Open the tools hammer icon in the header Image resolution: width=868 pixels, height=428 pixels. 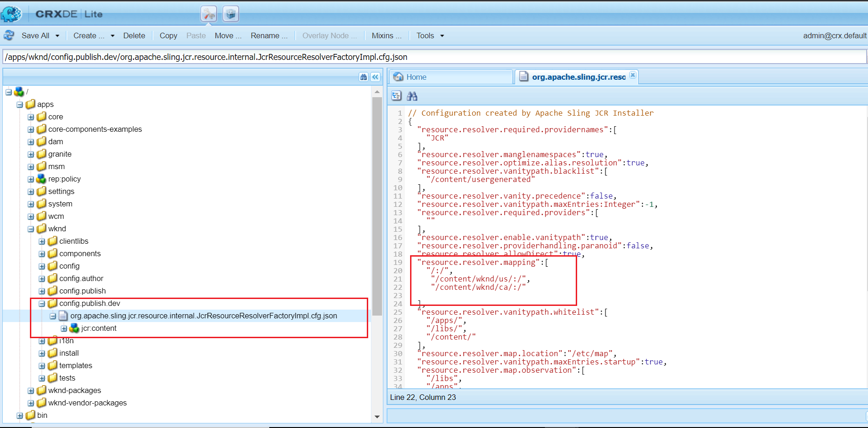point(209,14)
